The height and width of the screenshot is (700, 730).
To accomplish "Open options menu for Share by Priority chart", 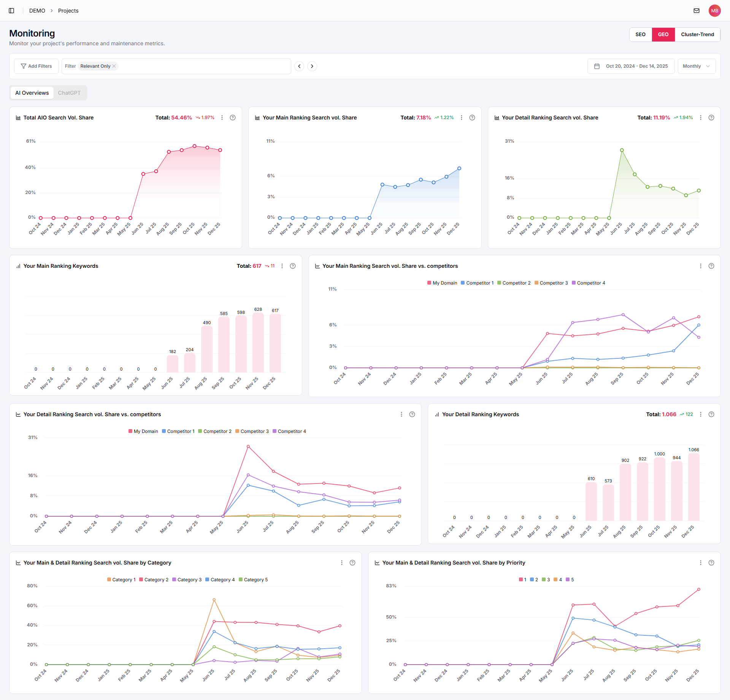I will [x=701, y=563].
